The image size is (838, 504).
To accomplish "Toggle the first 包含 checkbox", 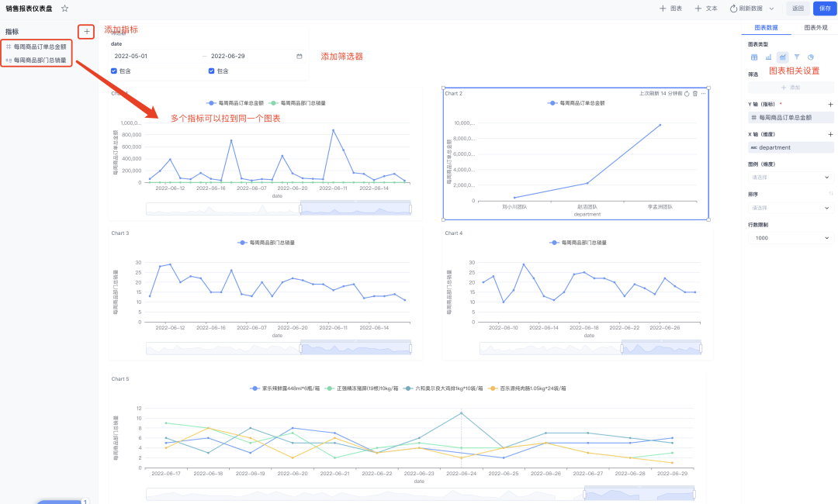I will pos(114,71).
